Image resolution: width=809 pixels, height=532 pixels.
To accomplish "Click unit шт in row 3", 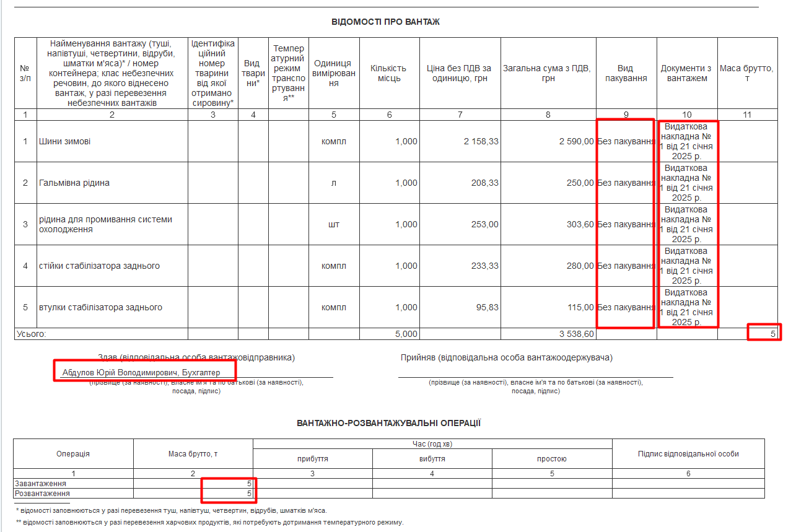I will [x=334, y=224].
